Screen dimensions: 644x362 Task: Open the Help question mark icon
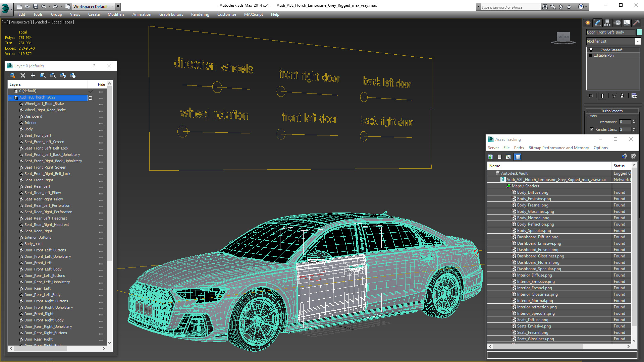(x=581, y=7)
